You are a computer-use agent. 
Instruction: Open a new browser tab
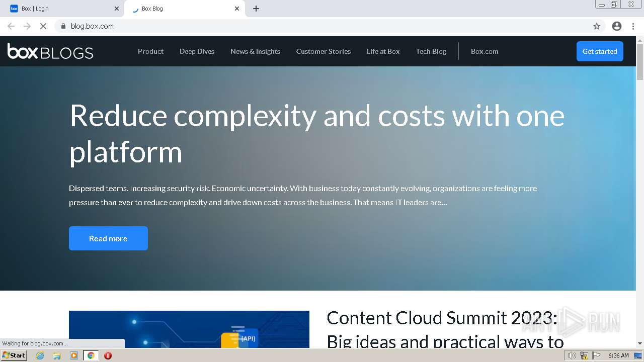pos(256,9)
